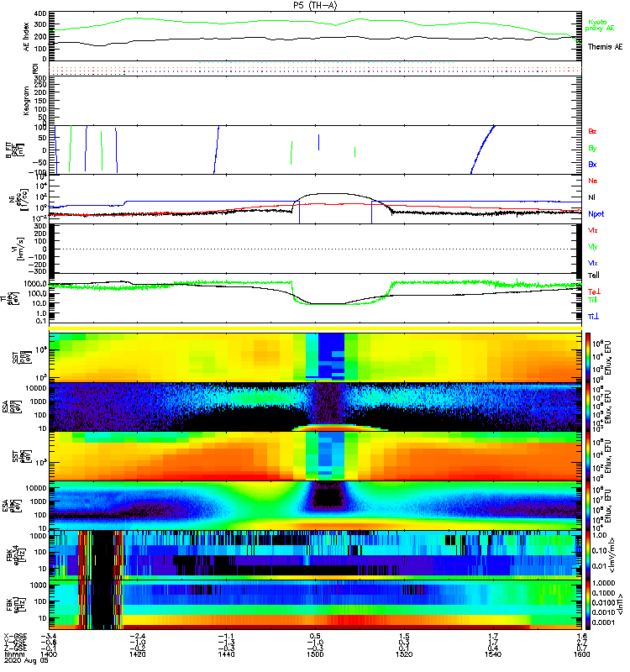630x672 pixels.
Task: Click the plot title P5 (TH-A)
Action: point(316,4)
